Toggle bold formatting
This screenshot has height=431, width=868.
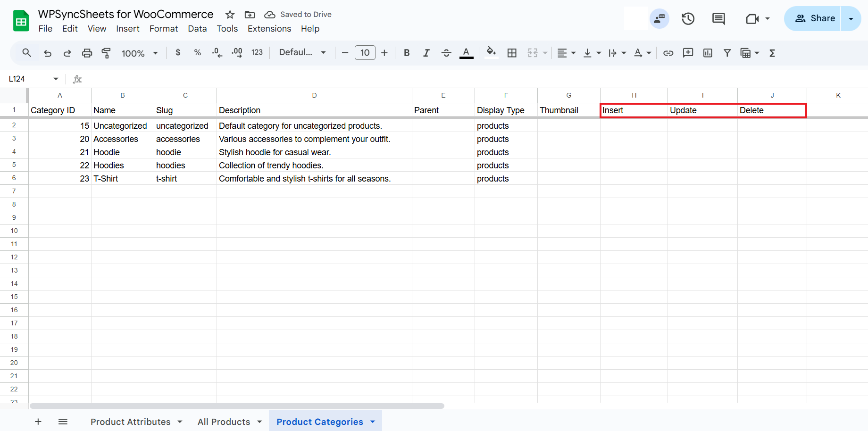pyautogui.click(x=407, y=53)
